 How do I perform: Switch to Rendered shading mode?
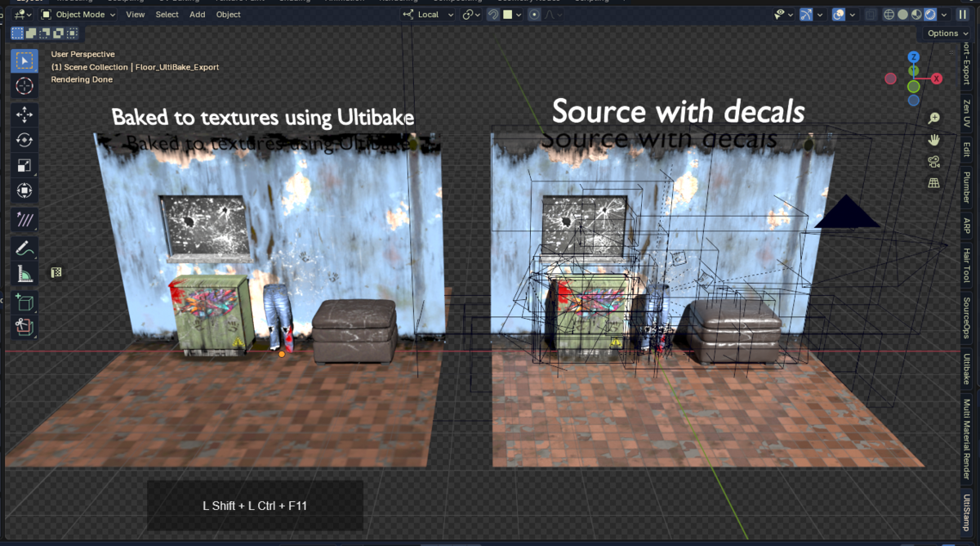929,14
